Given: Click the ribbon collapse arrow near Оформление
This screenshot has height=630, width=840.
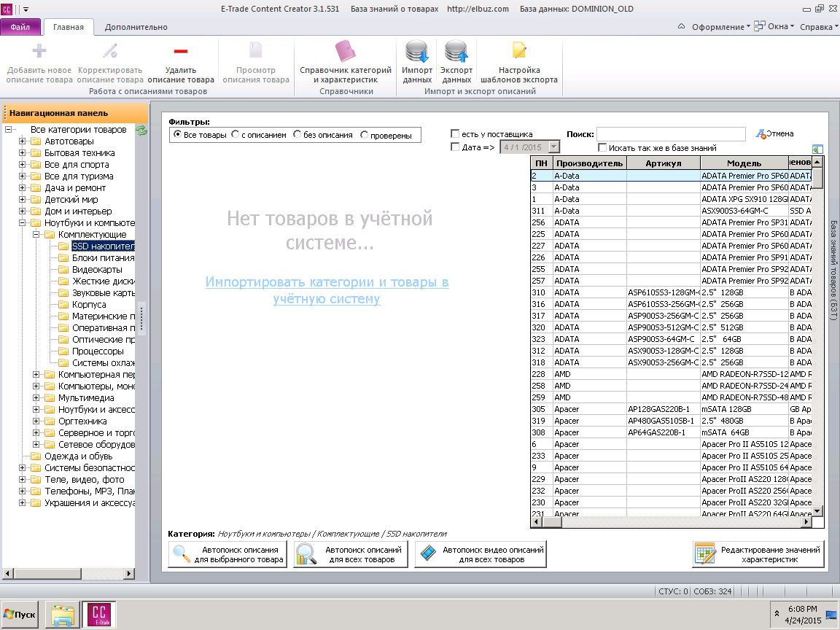Looking at the screenshot, I should point(682,26).
